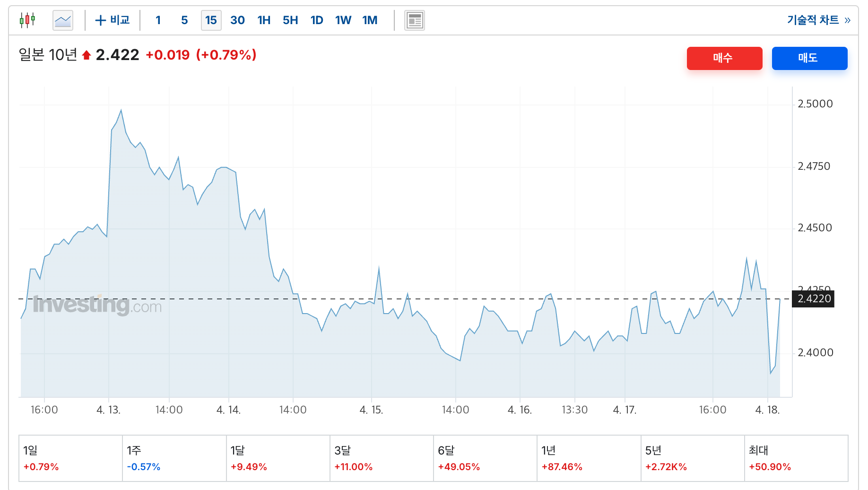This screenshot has height=490, width=868.
Task: Click the blue 매도 sell button
Action: coord(809,58)
